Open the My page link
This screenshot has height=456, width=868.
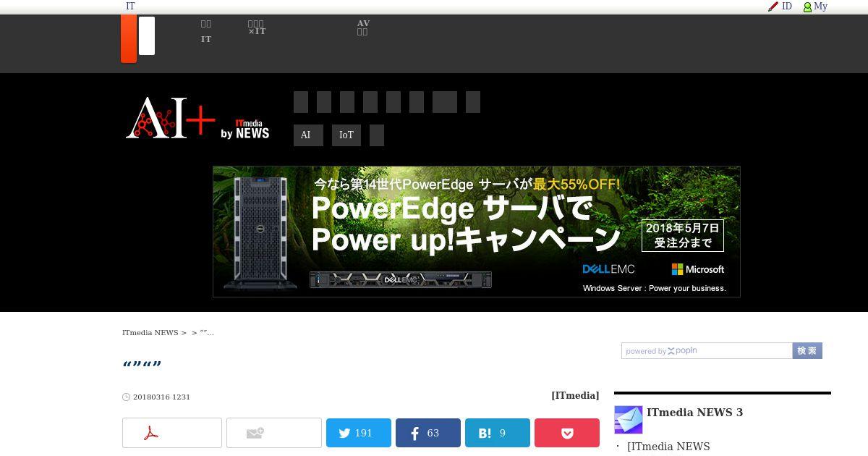820,6
